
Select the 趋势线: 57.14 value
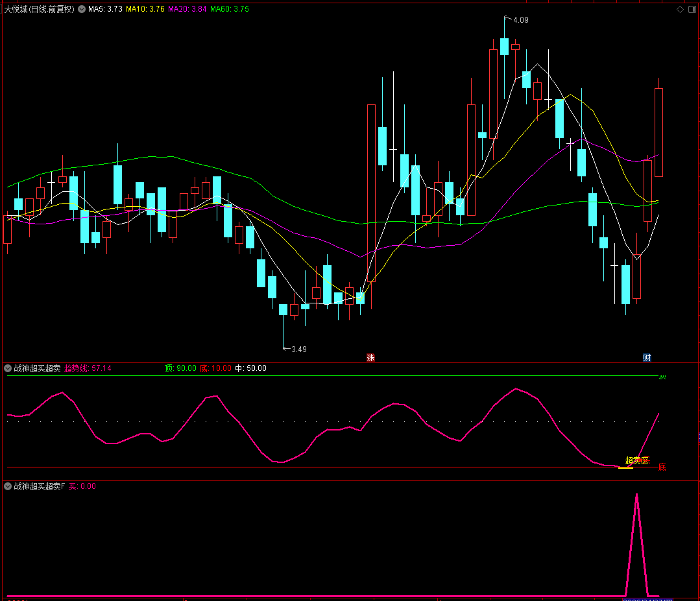tap(88, 368)
